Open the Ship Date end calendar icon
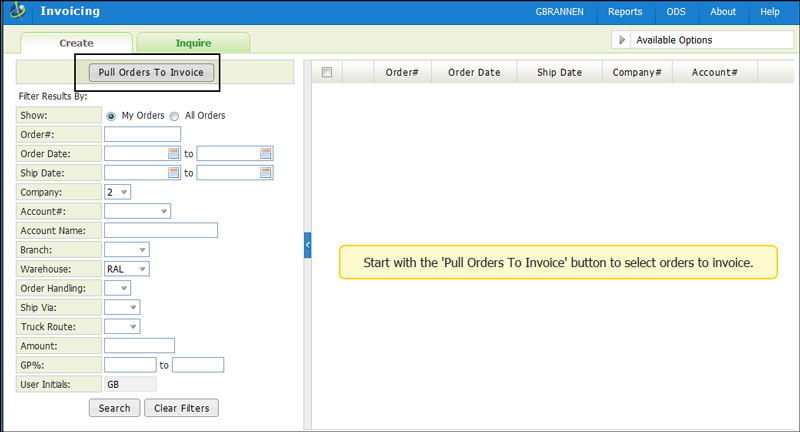800x432 pixels. point(266,173)
